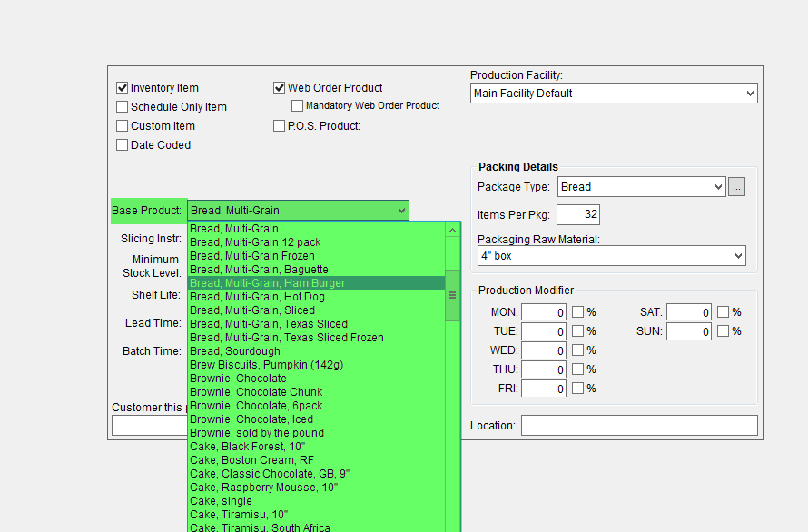Toggle SUN percent checkbox

tap(724, 331)
